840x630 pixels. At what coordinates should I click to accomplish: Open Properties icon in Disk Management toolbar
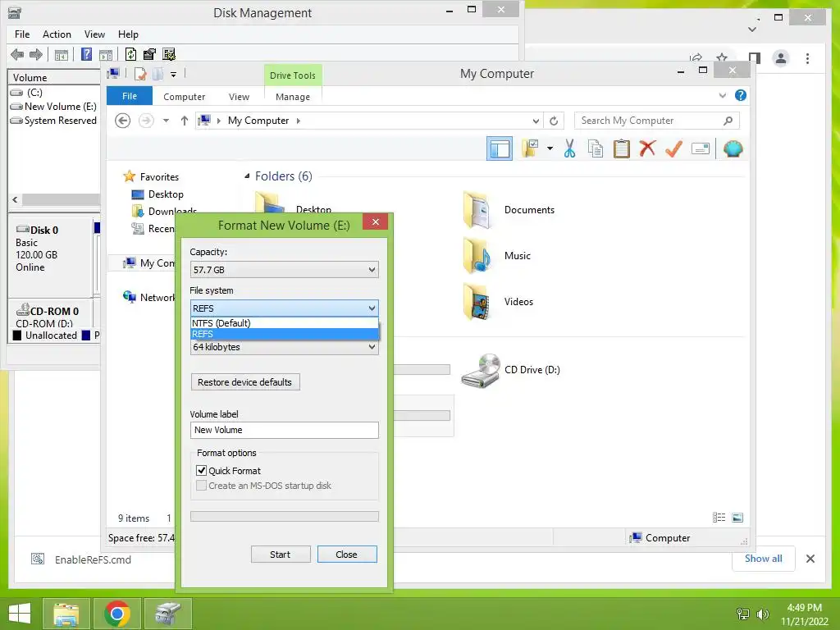point(149,54)
